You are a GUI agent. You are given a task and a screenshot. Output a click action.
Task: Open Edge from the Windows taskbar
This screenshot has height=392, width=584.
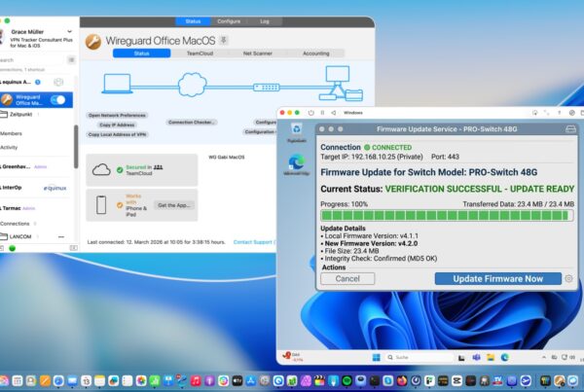(x=504, y=357)
